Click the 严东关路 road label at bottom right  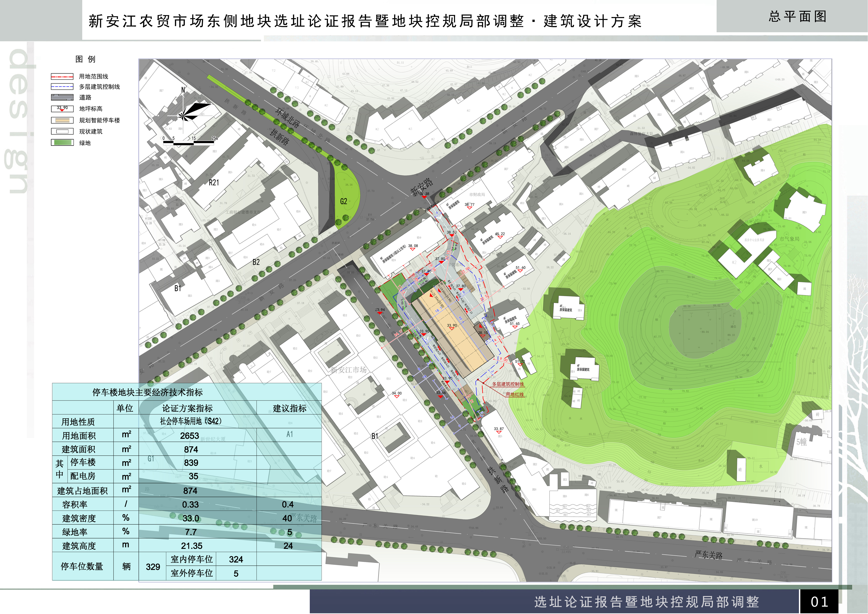pos(708,555)
